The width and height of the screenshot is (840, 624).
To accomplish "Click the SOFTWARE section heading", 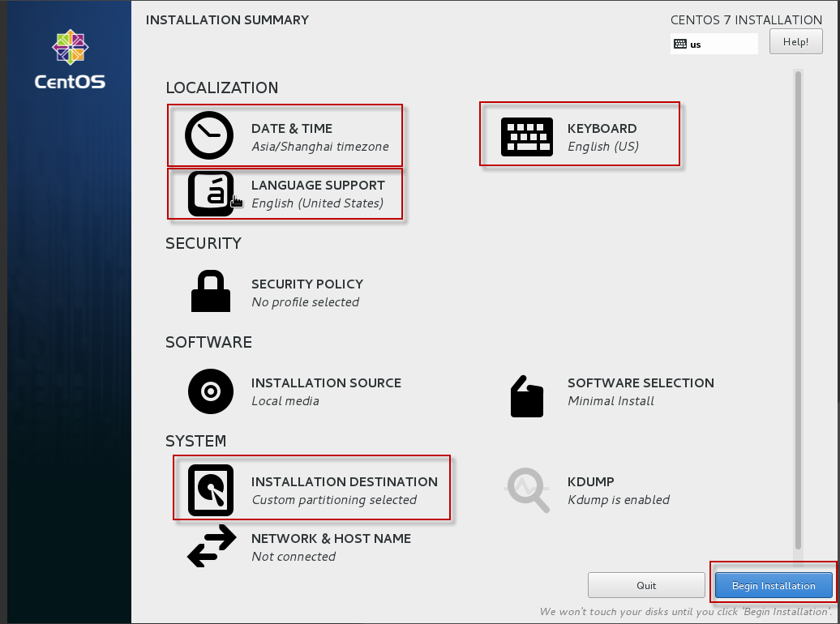I will click(x=208, y=342).
